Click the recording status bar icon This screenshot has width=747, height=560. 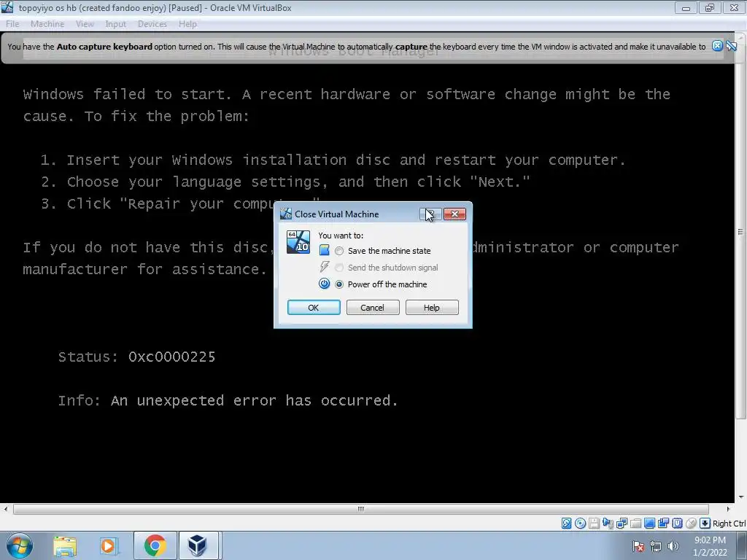[663, 524]
